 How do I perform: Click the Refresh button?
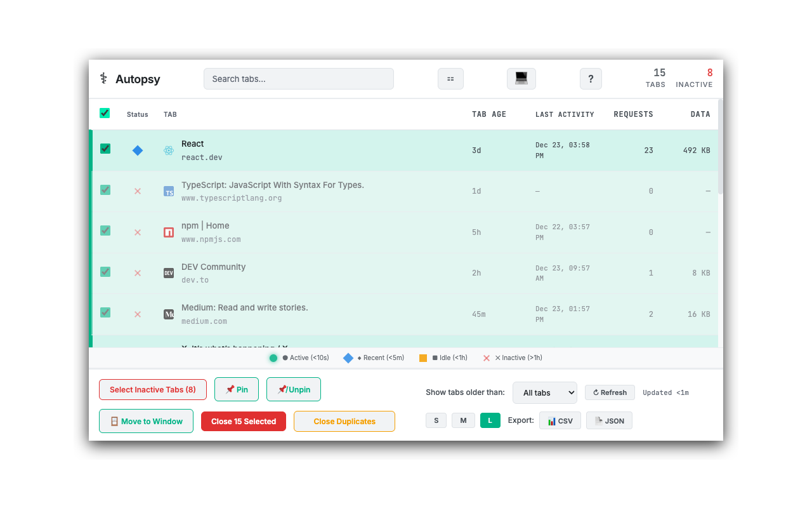click(x=609, y=392)
